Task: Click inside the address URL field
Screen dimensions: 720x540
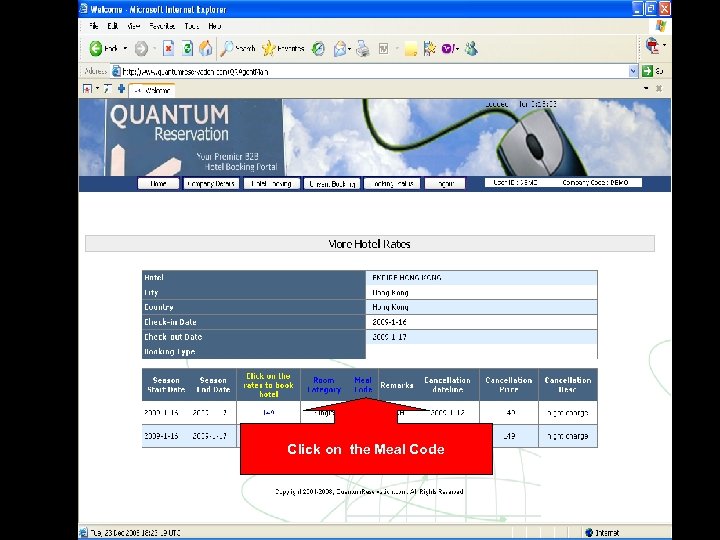Action: tap(374, 71)
